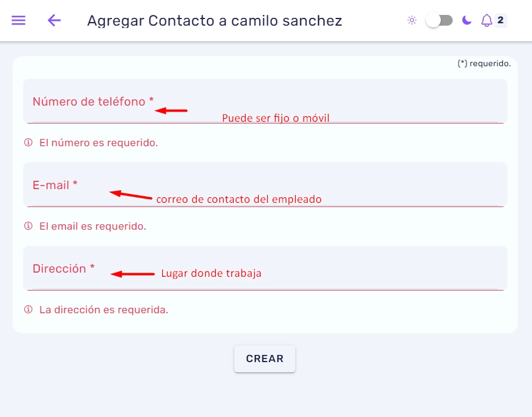This screenshot has width=532, height=417.
Task: Click the 'Puede ser fijo o móvil' annotation
Action: (276, 118)
